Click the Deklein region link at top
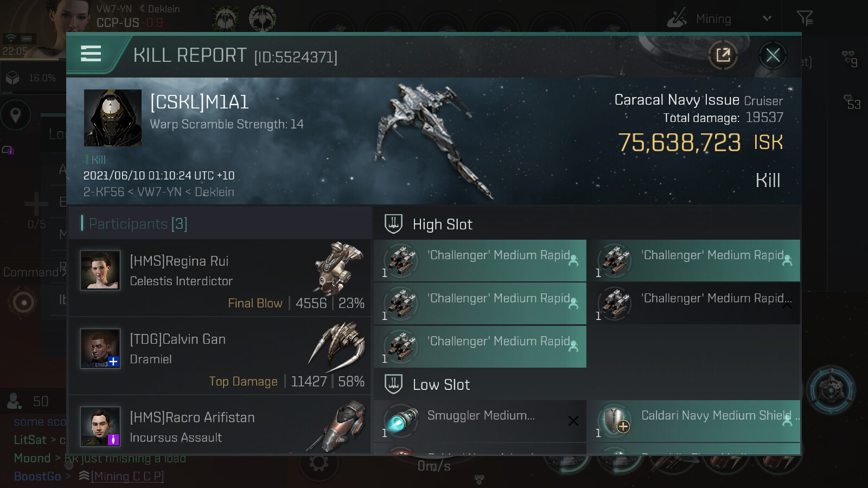 coord(163,9)
